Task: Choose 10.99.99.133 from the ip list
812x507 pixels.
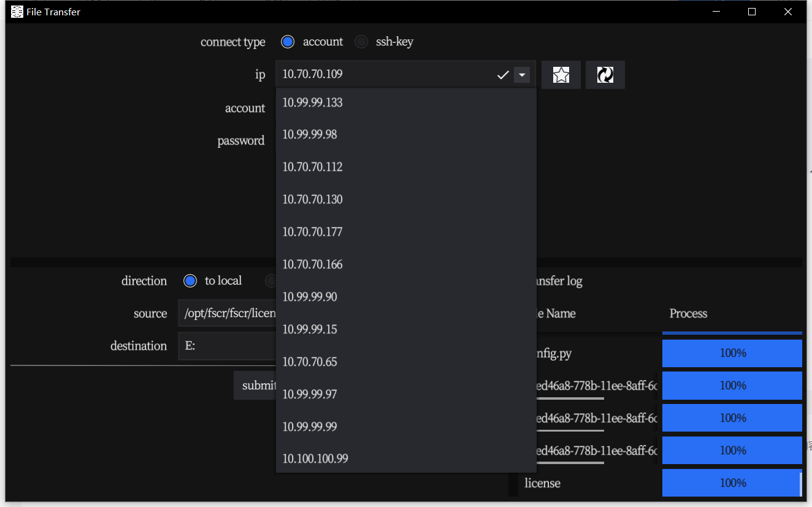Action: point(406,102)
